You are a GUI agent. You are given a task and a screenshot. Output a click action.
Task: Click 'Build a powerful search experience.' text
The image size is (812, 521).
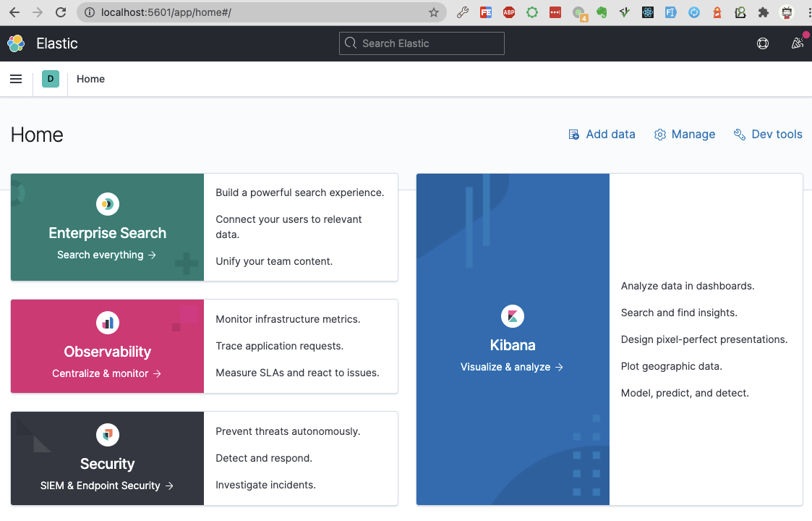coord(300,193)
